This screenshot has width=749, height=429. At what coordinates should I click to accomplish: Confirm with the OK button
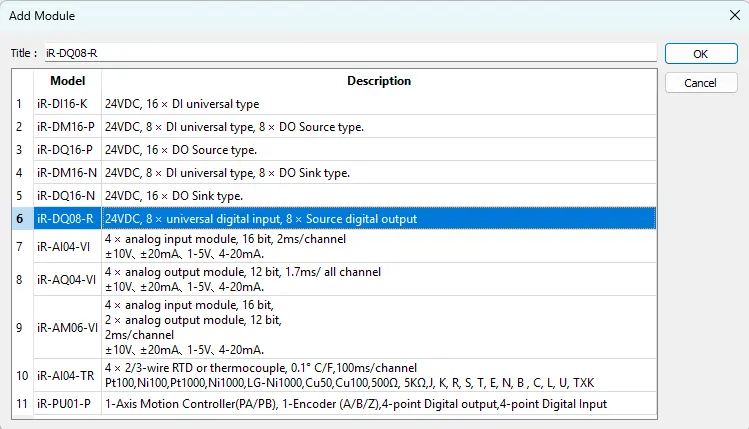pyautogui.click(x=701, y=54)
